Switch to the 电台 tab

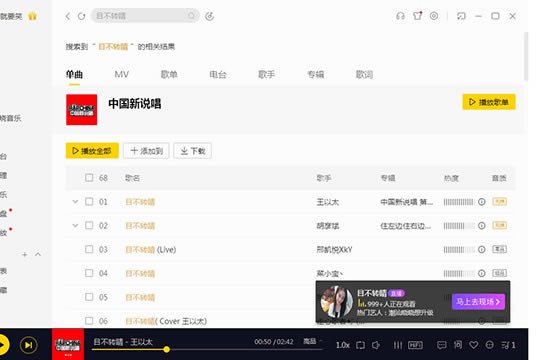tap(218, 74)
